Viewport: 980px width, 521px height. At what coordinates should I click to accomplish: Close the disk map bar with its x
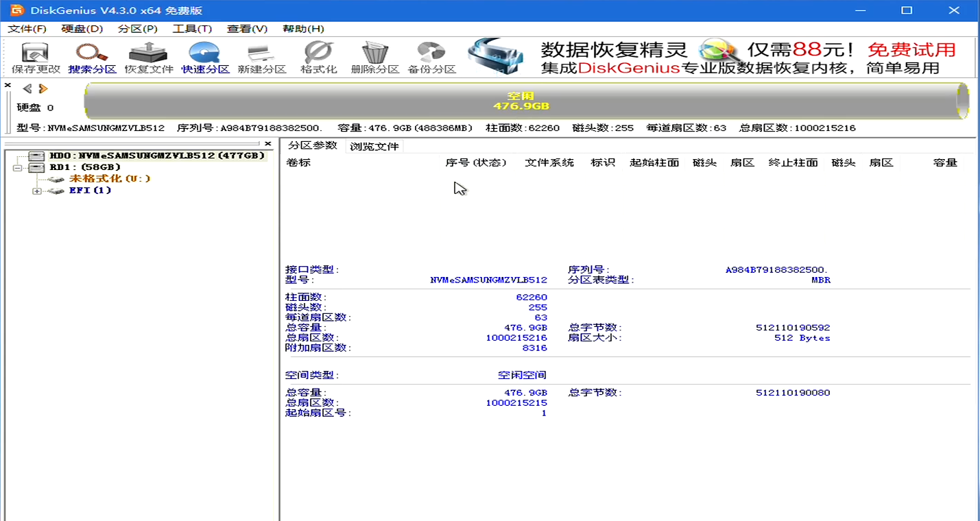tap(8, 85)
